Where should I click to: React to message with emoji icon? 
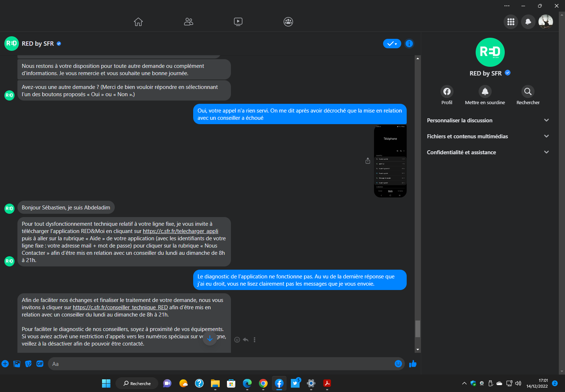(x=237, y=340)
